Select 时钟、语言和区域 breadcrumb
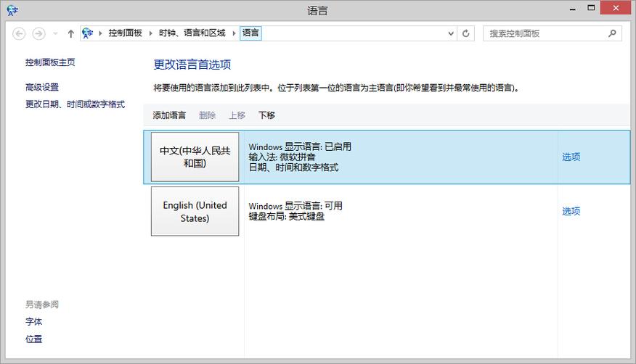 (192, 33)
